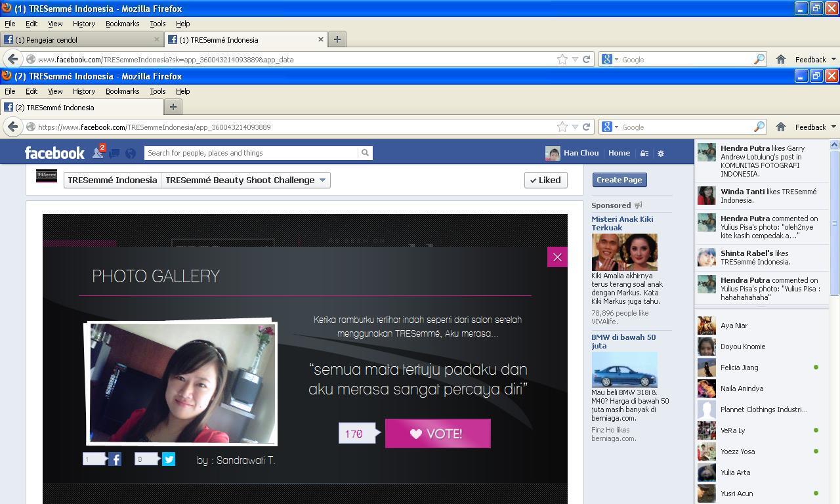
Task: Click the Facebook people search field
Action: [x=251, y=153]
